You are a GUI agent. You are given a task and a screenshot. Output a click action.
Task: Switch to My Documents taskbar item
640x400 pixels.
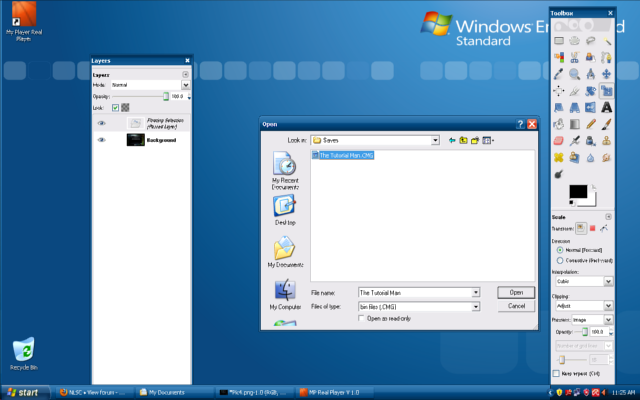(x=171, y=392)
